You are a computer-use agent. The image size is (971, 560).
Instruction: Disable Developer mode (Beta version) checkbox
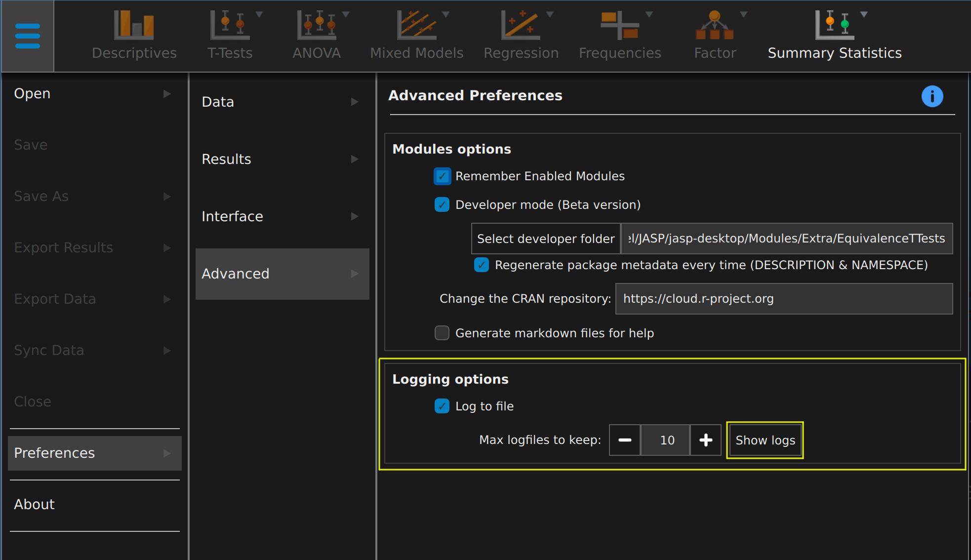(x=442, y=205)
